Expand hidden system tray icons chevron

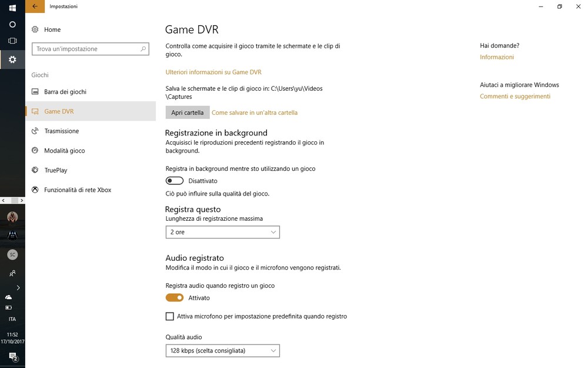click(18, 287)
